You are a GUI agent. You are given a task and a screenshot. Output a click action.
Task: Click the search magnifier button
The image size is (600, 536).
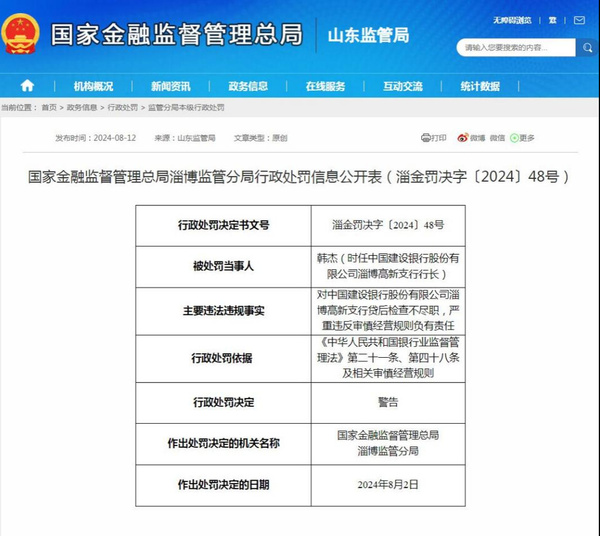[x=587, y=48]
